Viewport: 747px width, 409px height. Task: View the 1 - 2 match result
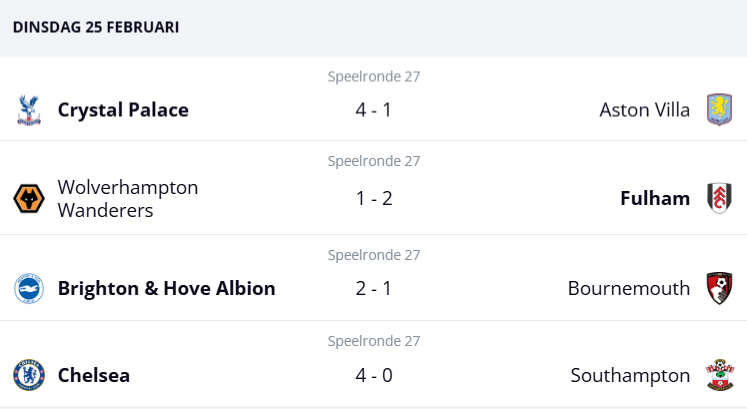click(373, 198)
